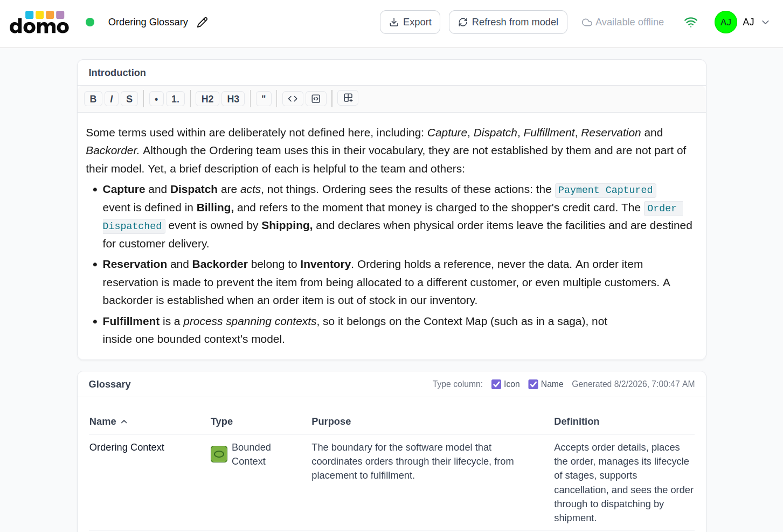Insert a numbered list
Screen dimensions: 783x532
pos(175,99)
